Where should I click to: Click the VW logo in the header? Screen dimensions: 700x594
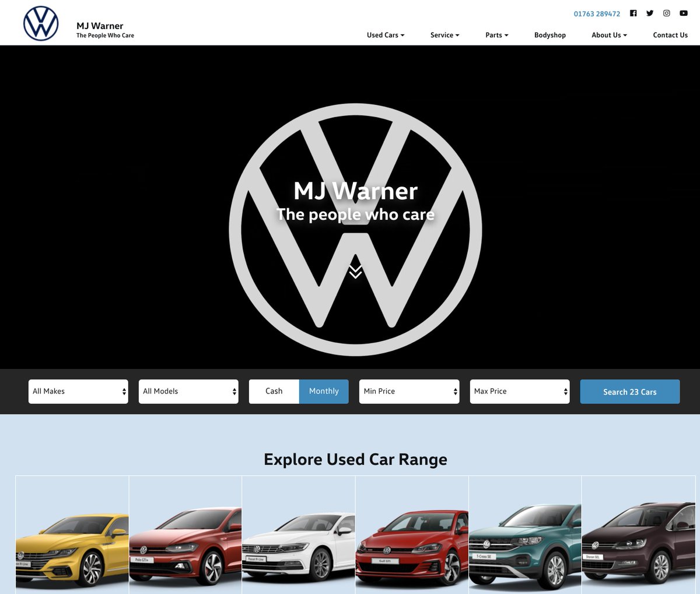pos(41,23)
